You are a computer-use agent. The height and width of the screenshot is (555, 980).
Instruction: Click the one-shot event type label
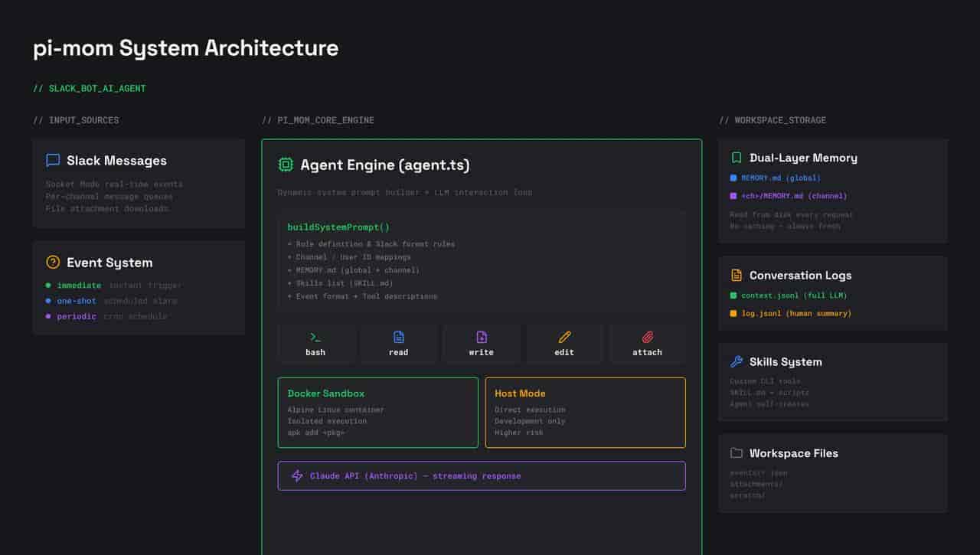pyautogui.click(x=77, y=301)
